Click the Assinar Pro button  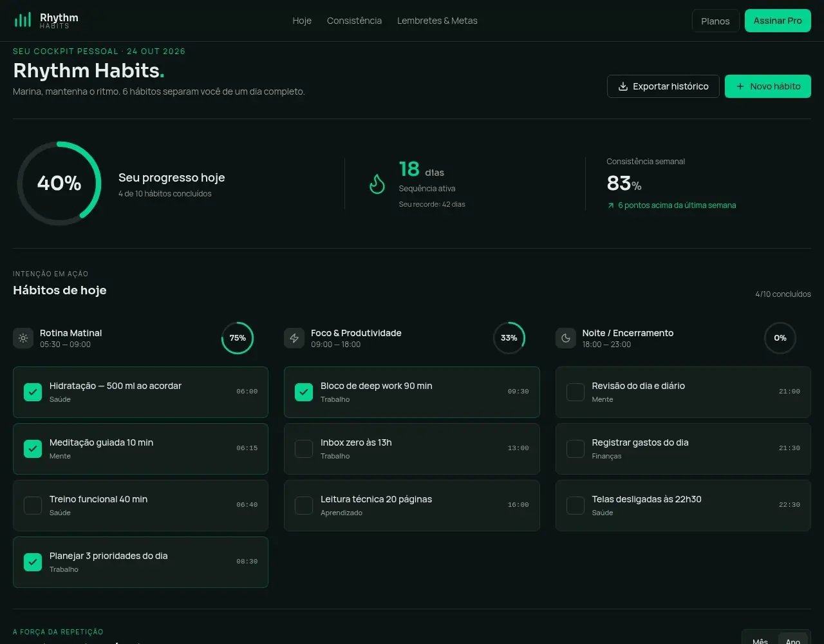pyautogui.click(x=778, y=21)
